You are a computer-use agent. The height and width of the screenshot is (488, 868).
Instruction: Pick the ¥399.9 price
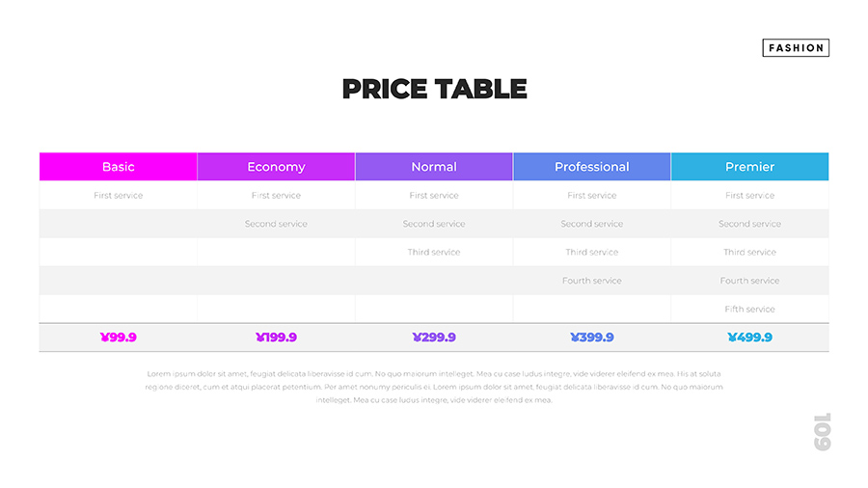point(591,338)
